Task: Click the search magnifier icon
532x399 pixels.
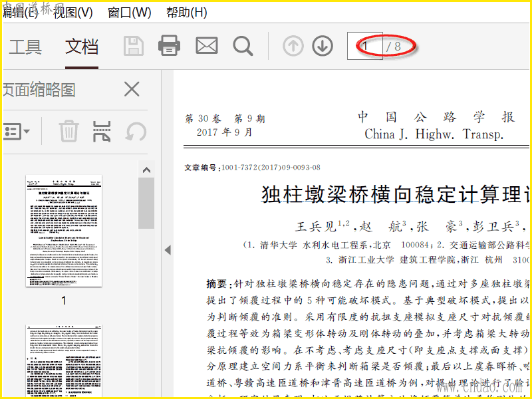Action: click(x=243, y=46)
